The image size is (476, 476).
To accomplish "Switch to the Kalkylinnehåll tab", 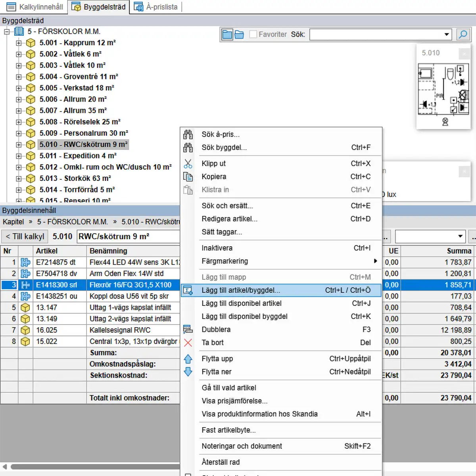I will click(35, 7).
